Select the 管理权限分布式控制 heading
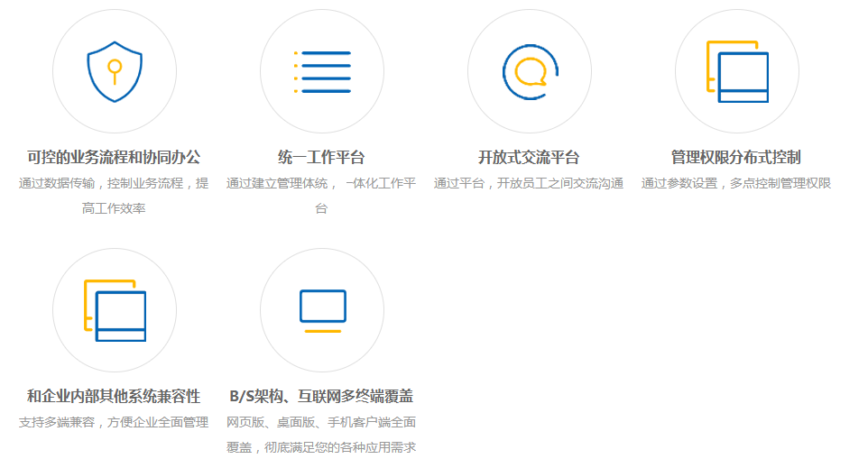Screen dimensions: 868x468 [x=736, y=157]
